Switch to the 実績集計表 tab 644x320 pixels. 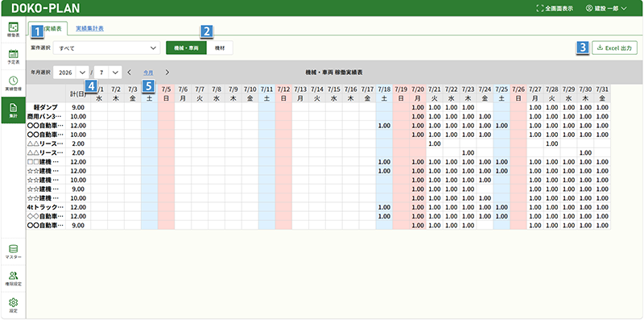[x=89, y=29]
